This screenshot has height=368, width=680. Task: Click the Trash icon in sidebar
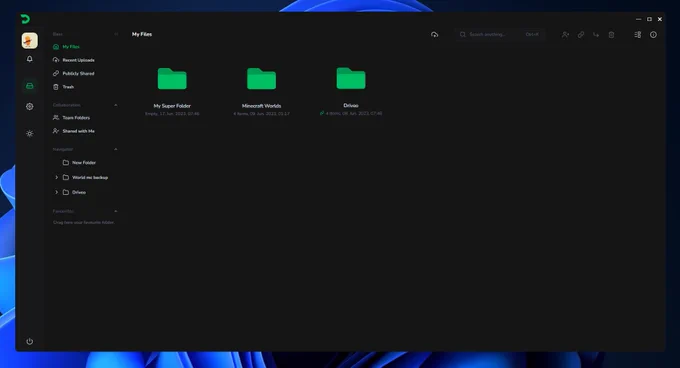(x=56, y=87)
